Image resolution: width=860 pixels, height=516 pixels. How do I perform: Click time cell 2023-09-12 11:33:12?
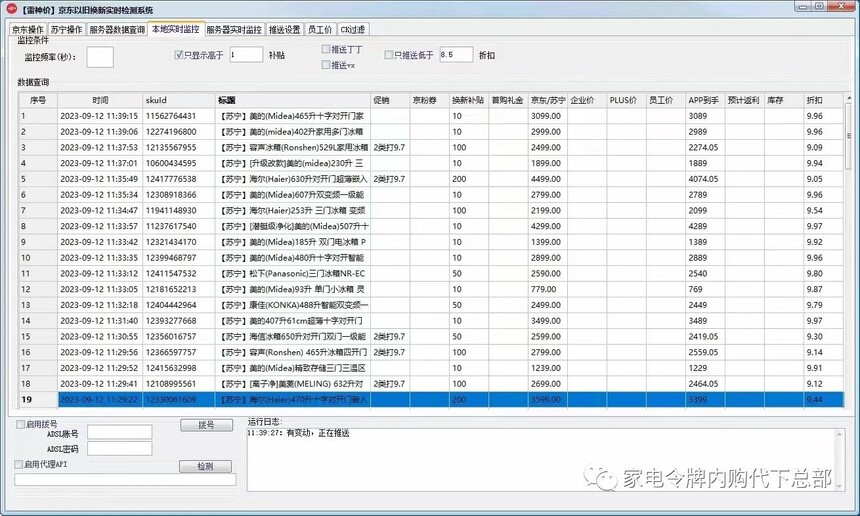coord(100,274)
